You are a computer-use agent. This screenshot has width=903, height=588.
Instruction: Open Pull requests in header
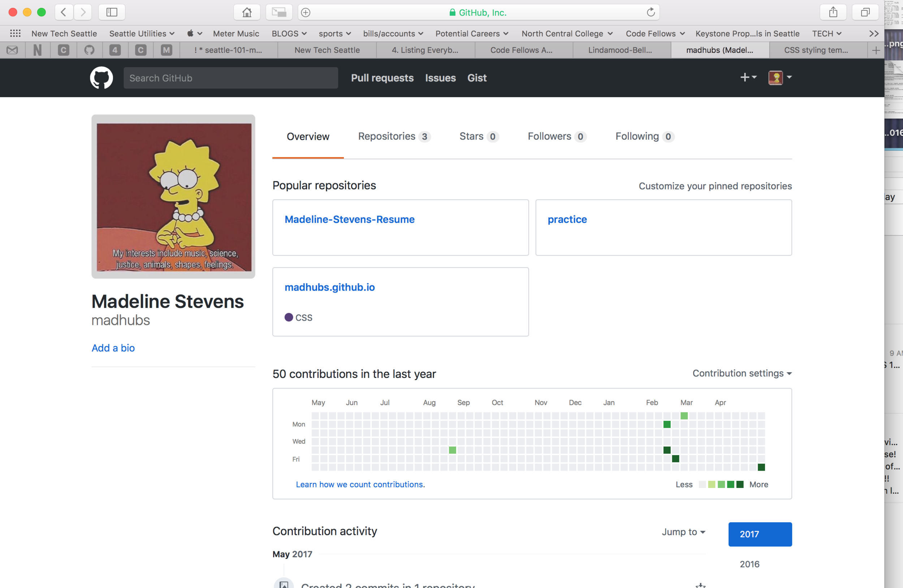tap(382, 78)
